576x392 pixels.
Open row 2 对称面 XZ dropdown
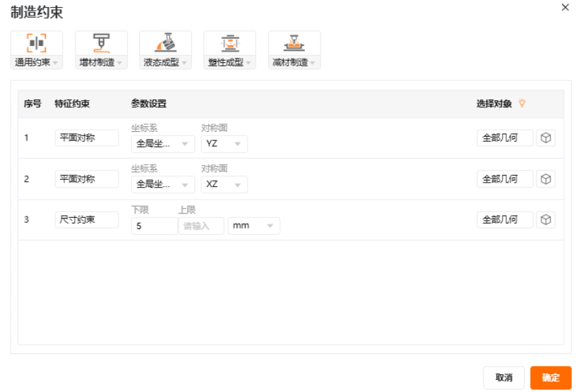pyautogui.click(x=224, y=185)
